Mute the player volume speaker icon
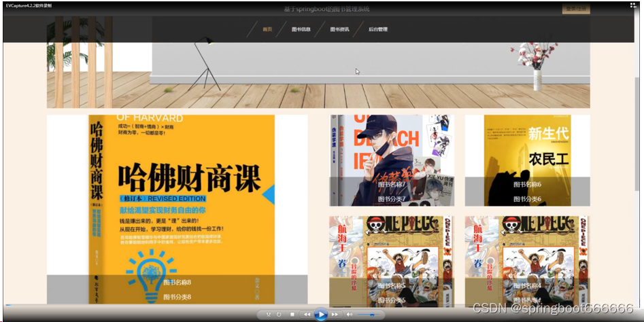This screenshot has width=644, height=322. pyautogui.click(x=349, y=315)
